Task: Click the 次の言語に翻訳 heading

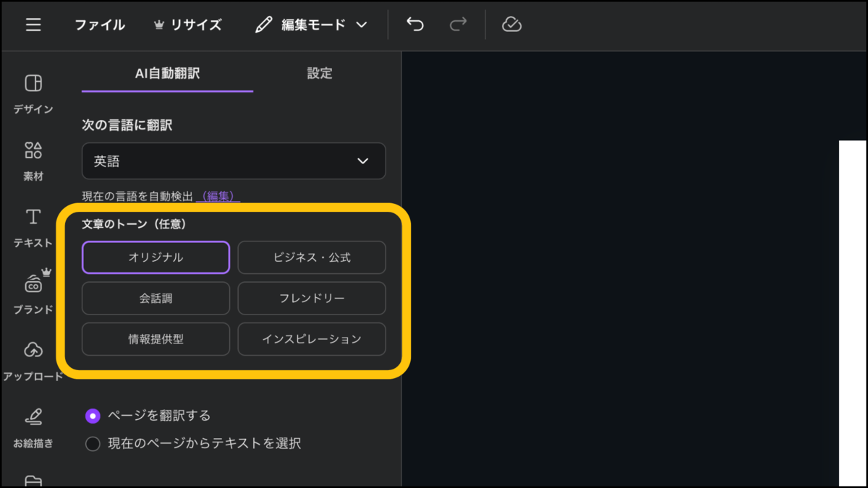Action: 127,125
